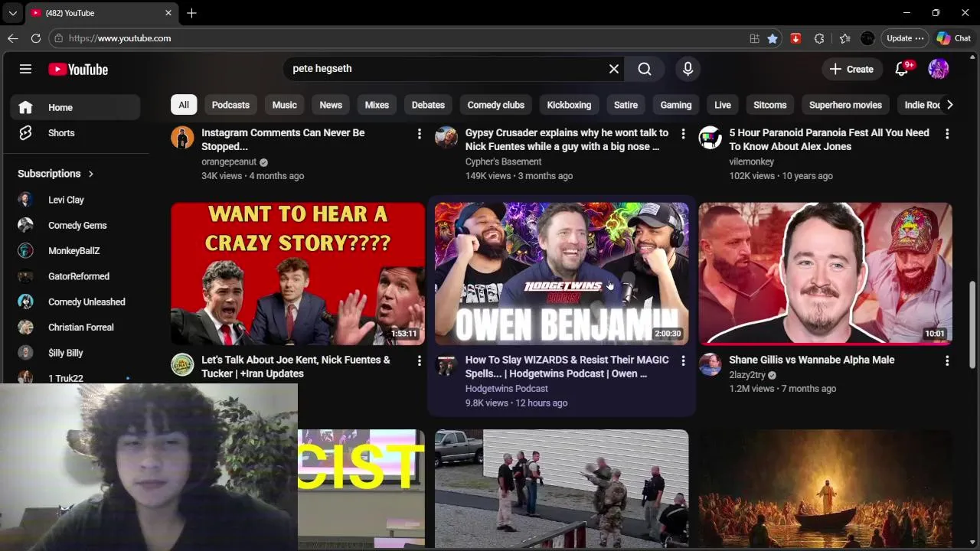This screenshot has height=551, width=980.
Task: Select the Gaming filter chip
Action: pos(676,105)
